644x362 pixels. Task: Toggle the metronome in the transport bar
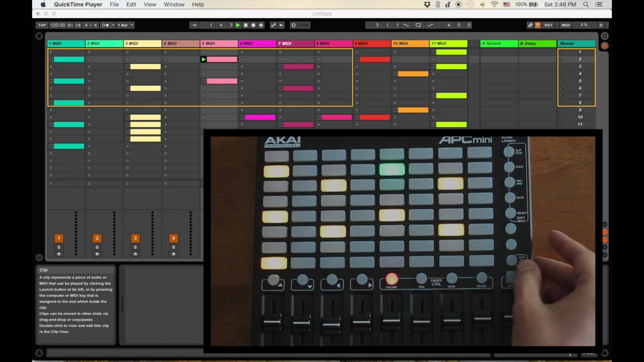point(106,25)
